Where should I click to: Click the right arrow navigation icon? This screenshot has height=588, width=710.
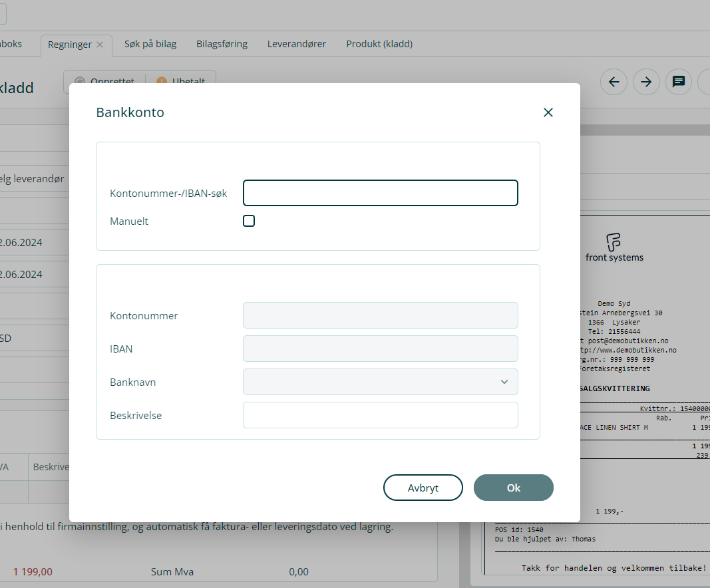[646, 82]
